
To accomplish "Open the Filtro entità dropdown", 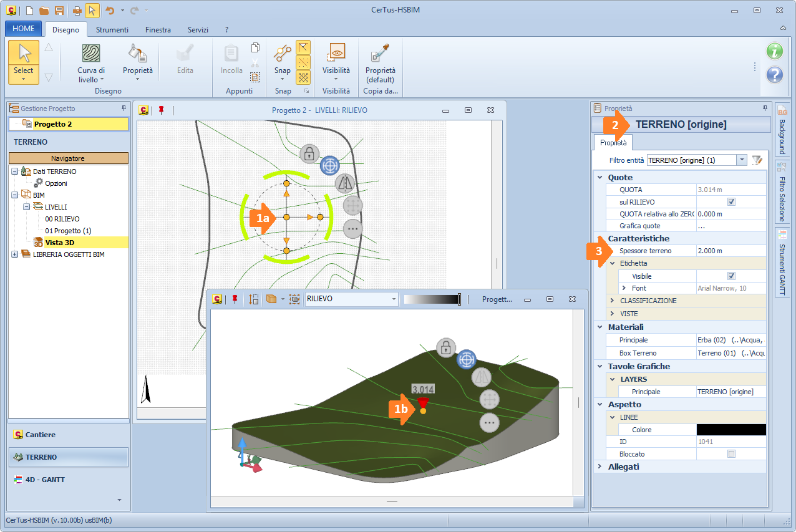I will (742, 160).
